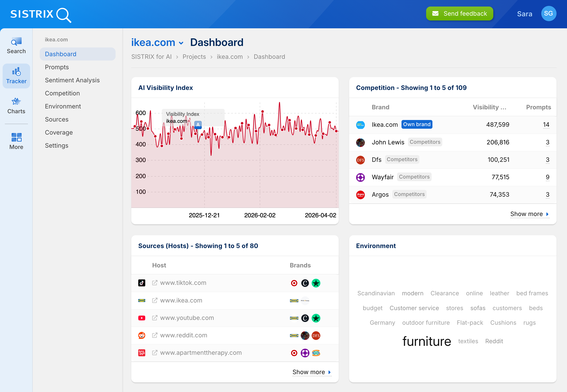This screenshot has height=392, width=567.
Task: Click the Competitors tag next to John Lewis
Action: [425, 142]
